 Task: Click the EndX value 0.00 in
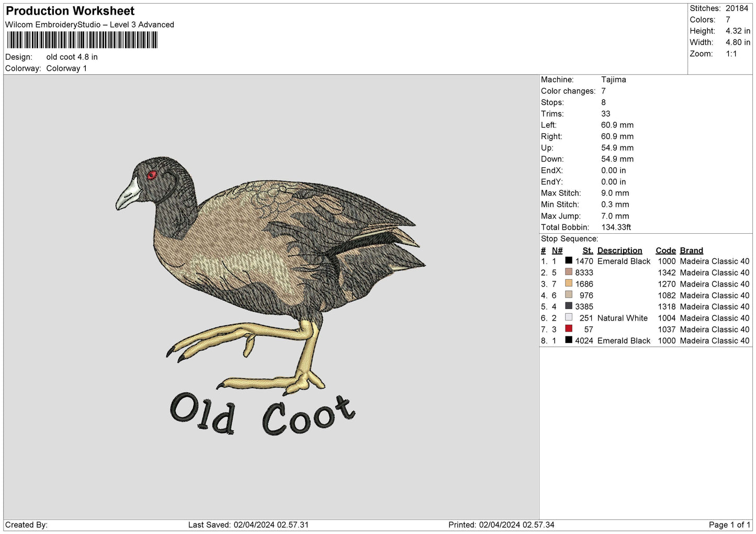tap(613, 171)
